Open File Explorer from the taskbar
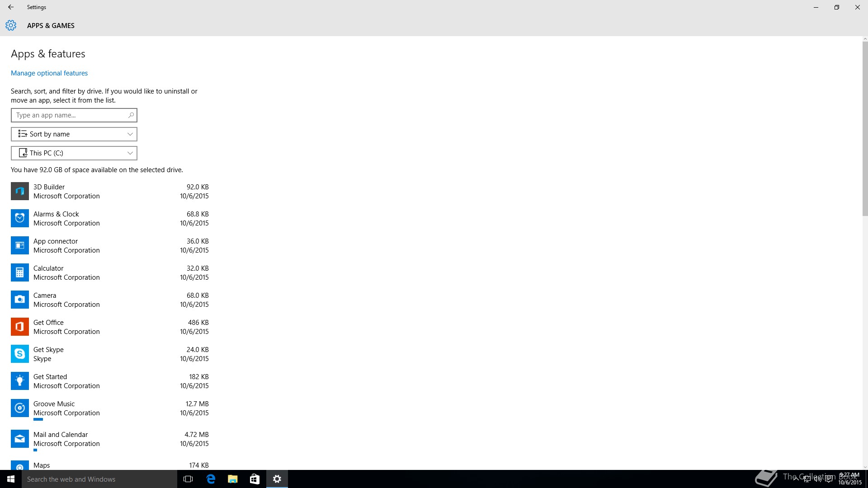 [x=233, y=479]
